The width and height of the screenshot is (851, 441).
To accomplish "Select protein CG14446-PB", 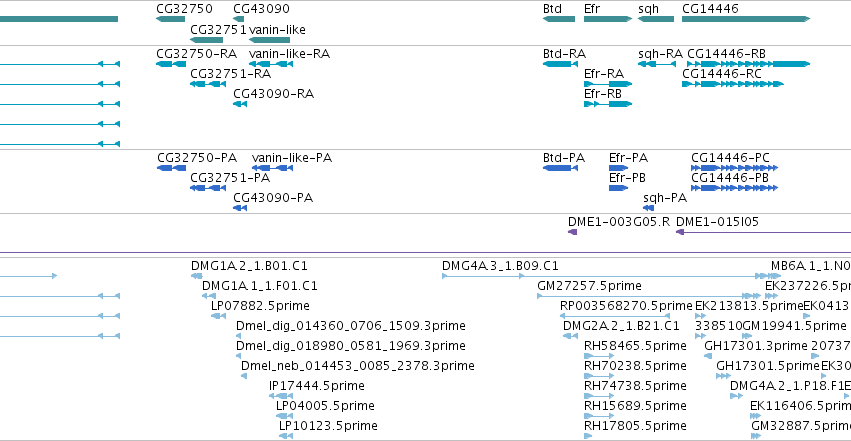I will tap(734, 188).
